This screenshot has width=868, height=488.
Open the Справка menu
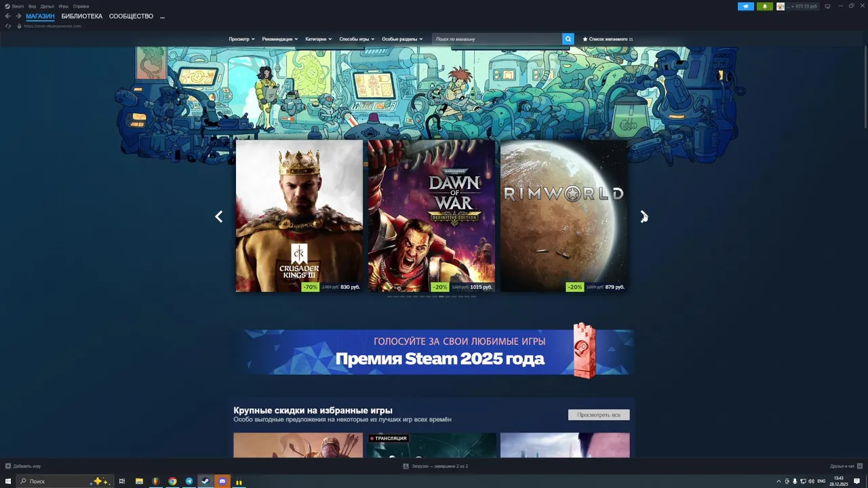(x=81, y=6)
